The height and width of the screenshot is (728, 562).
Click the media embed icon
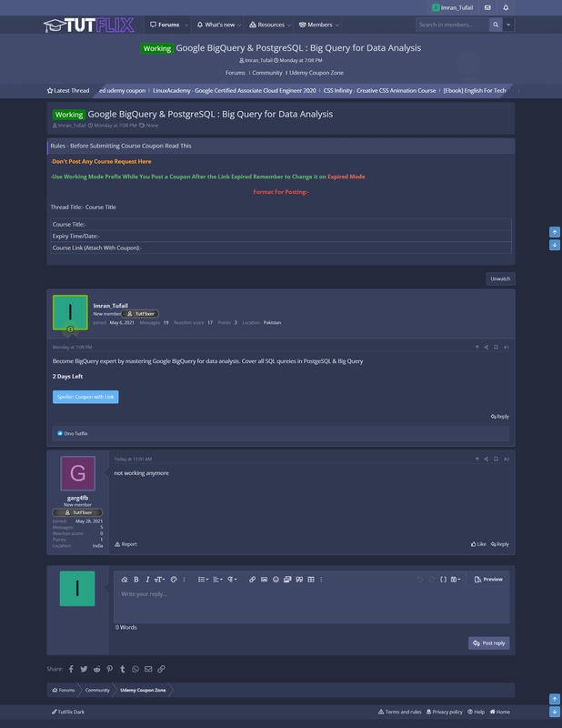pos(287,579)
